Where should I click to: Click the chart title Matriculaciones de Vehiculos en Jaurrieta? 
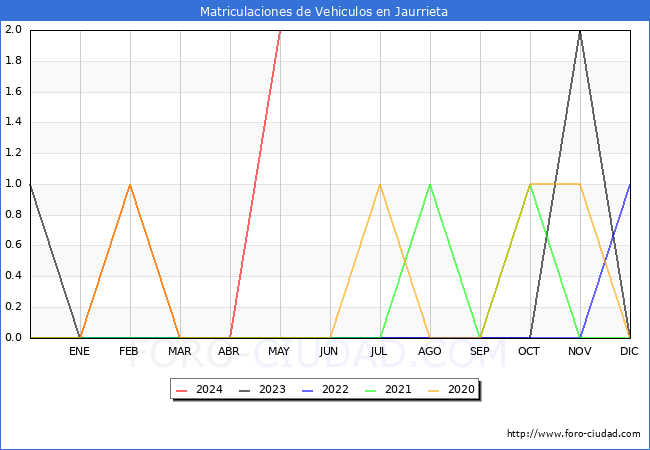click(324, 11)
